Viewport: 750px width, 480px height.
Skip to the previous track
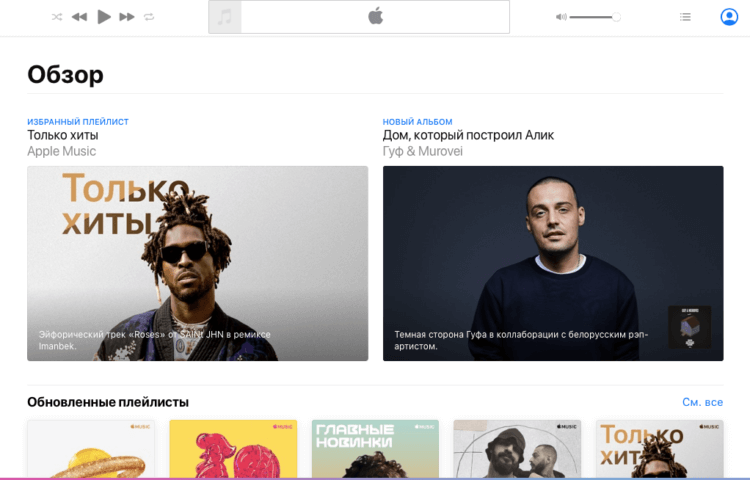[79, 17]
